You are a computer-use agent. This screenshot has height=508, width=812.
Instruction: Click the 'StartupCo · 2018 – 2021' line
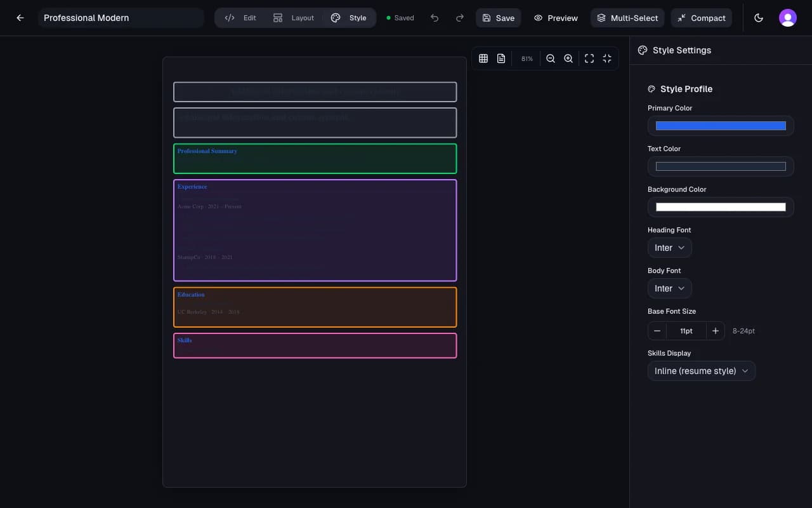pos(205,257)
